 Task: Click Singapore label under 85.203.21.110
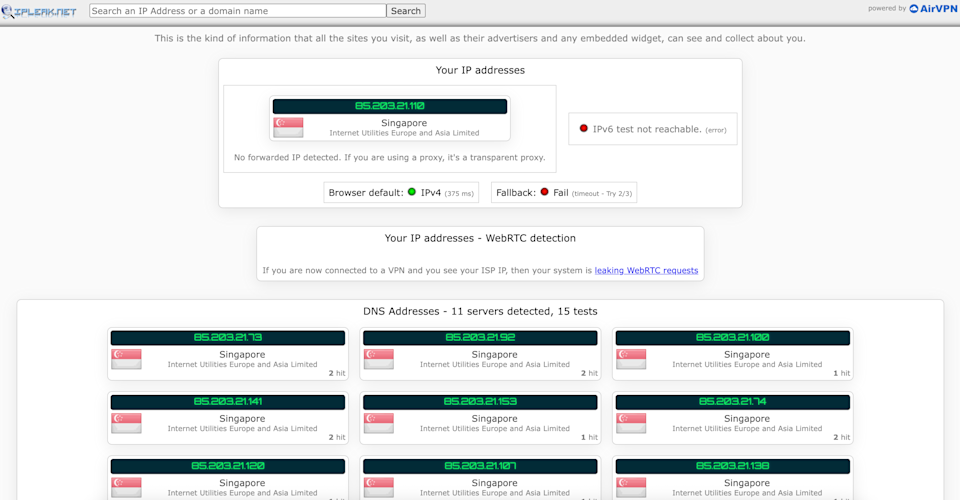pos(404,123)
